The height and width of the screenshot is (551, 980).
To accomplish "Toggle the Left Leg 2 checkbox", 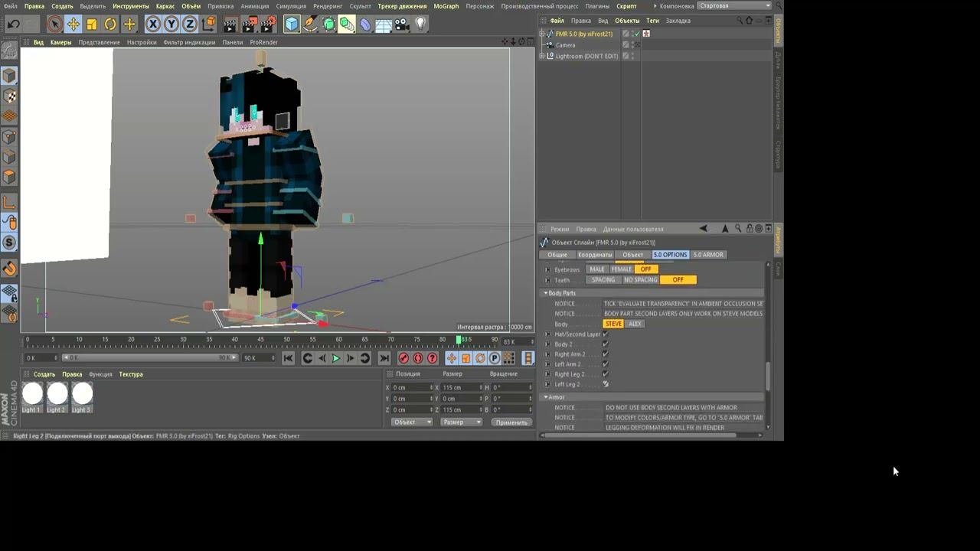I will click(606, 384).
